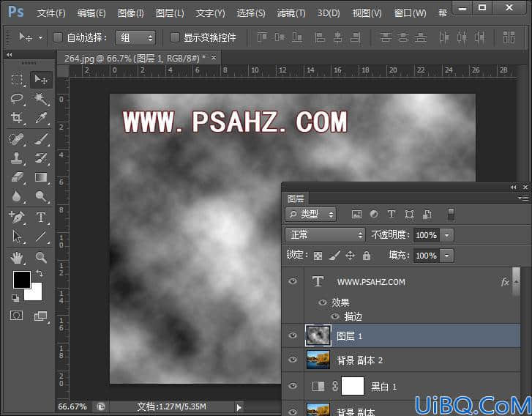Reset default foreground and background colors
The width and height of the screenshot is (532, 416).
coord(15,298)
